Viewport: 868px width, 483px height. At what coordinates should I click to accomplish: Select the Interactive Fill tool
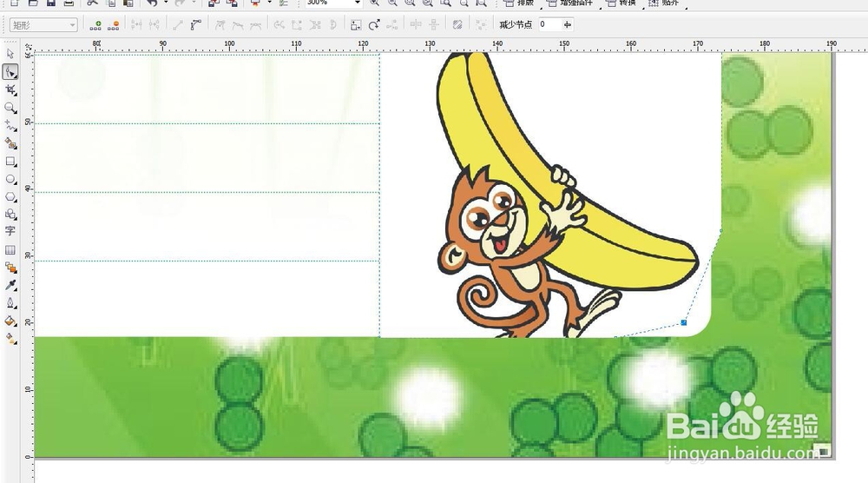click(10, 339)
